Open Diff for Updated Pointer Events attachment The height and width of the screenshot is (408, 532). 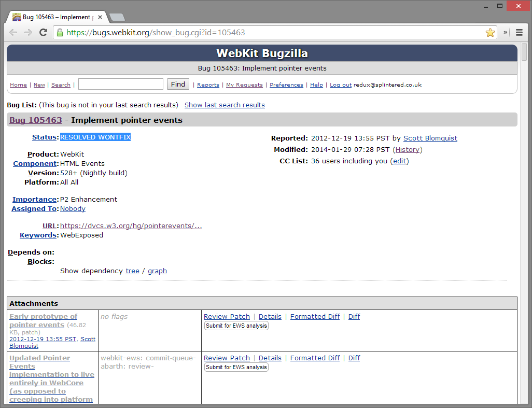point(354,358)
